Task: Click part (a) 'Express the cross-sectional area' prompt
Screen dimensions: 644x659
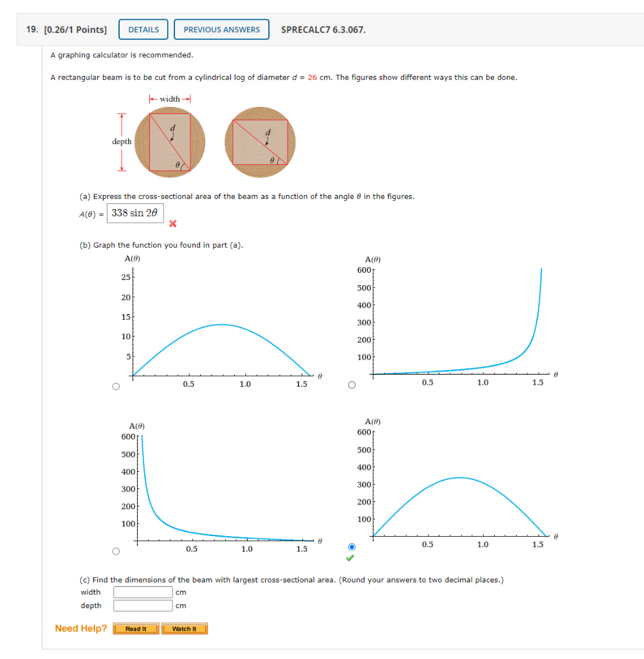Action: point(247,196)
